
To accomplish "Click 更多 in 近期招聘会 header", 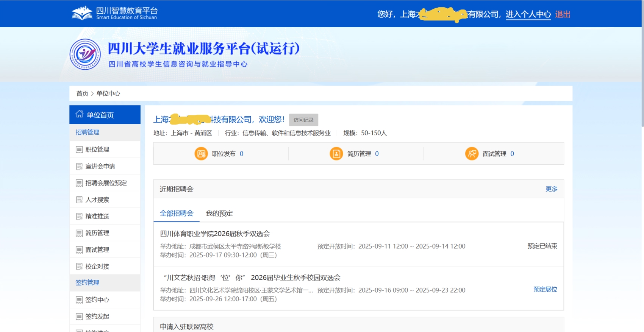I will [x=551, y=189].
